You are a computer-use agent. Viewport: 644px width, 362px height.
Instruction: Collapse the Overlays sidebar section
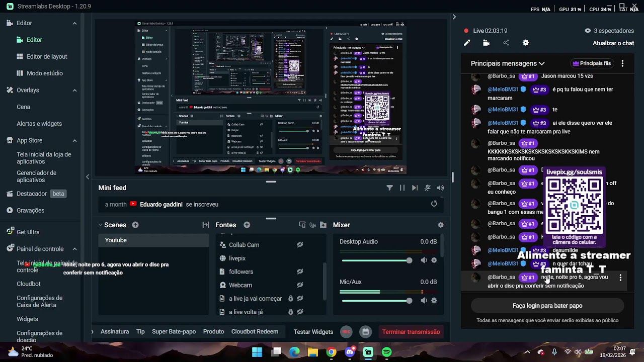coord(74,90)
